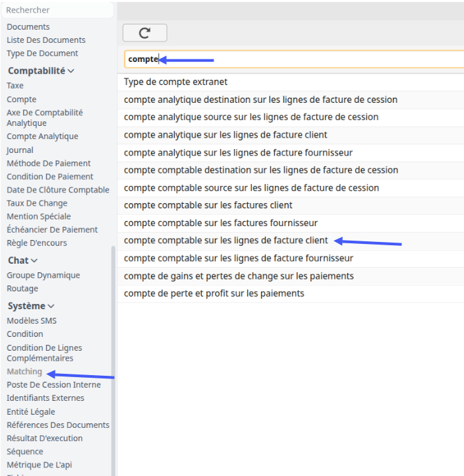Open Condition De Lignes Complémentaires
The image size is (464, 476).
[x=44, y=353]
